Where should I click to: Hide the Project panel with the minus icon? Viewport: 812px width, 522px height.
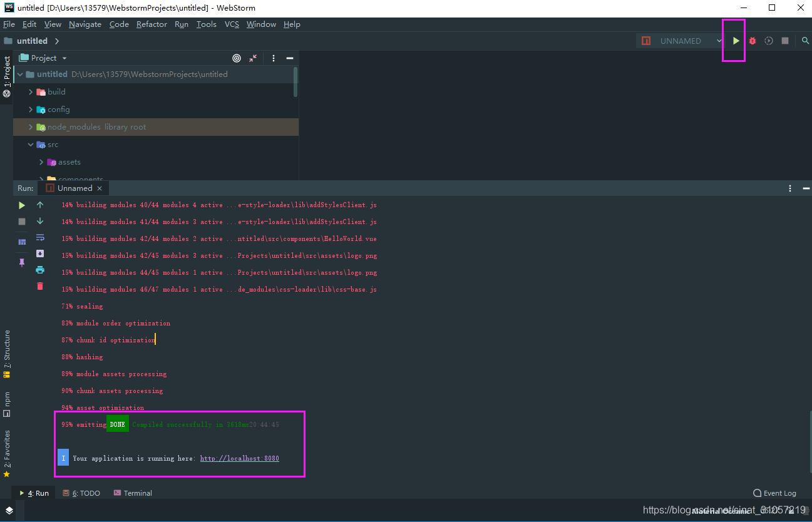pos(290,58)
